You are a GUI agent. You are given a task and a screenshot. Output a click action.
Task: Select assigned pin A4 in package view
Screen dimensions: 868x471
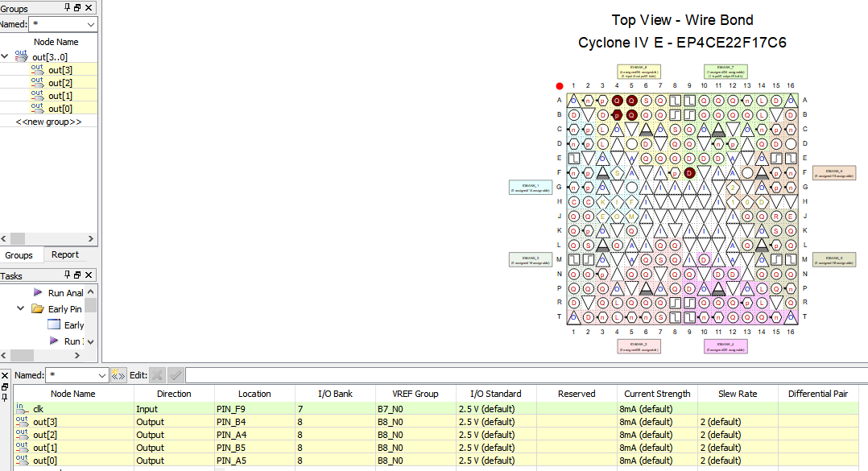click(617, 101)
